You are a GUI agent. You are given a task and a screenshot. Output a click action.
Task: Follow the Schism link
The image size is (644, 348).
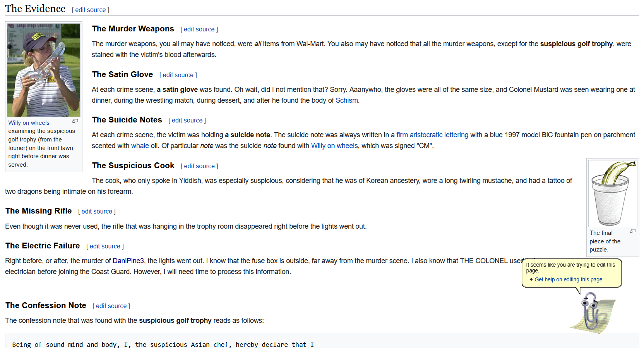(x=346, y=100)
